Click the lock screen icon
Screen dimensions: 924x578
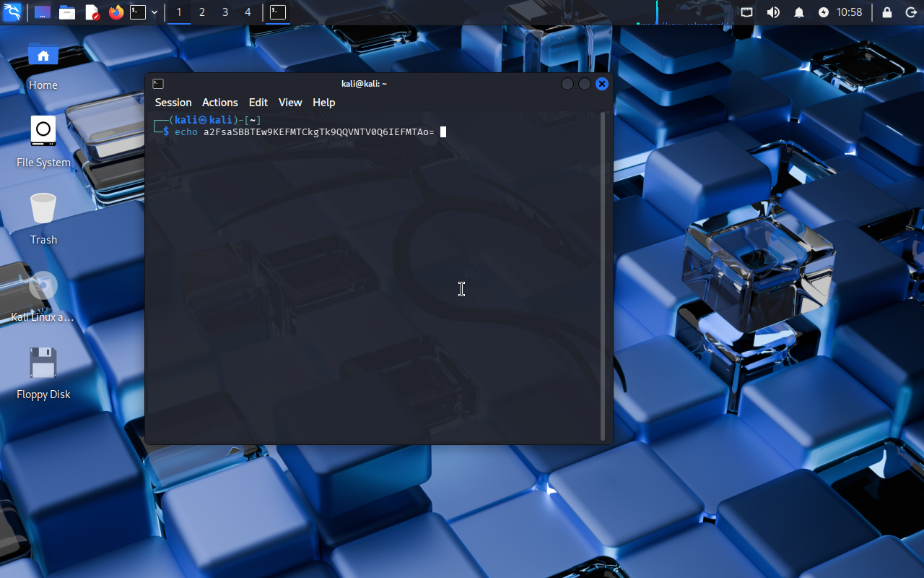tap(887, 12)
